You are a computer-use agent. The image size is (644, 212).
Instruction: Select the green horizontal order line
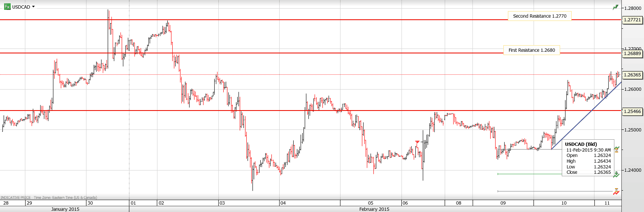pos(555,174)
